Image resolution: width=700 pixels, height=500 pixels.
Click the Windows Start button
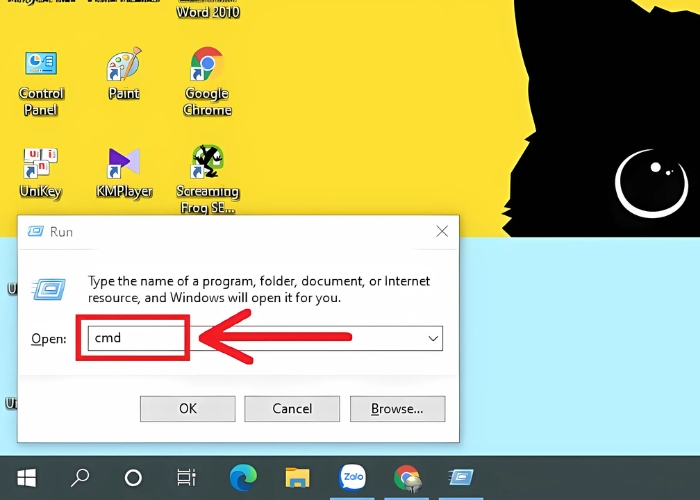tap(27, 477)
